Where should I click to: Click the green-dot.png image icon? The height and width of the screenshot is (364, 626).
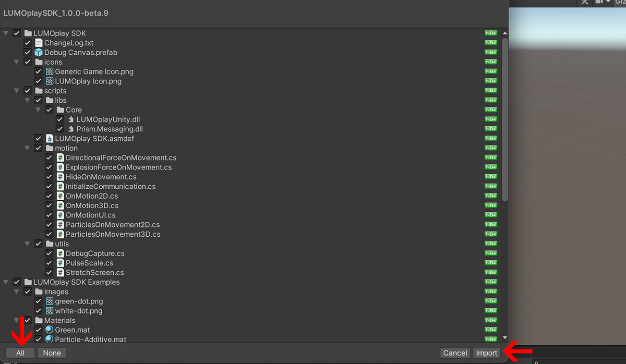tap(50, 301)
